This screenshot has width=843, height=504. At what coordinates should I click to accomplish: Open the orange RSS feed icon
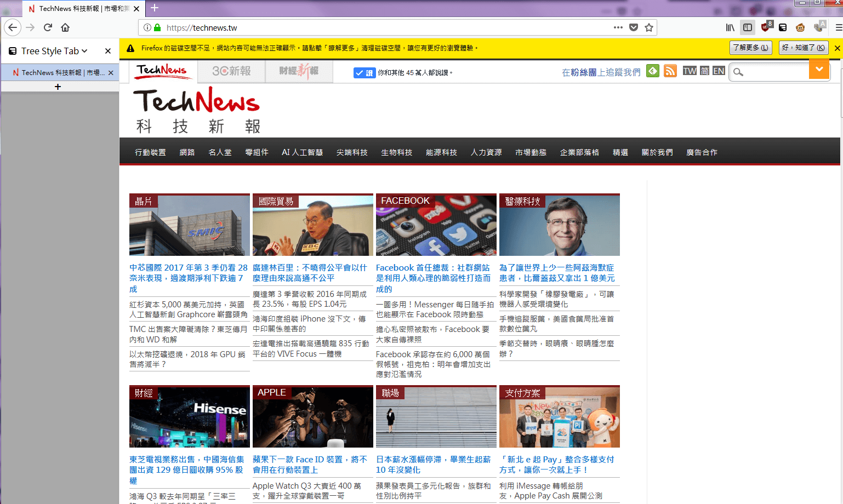(x=670, y=71)
